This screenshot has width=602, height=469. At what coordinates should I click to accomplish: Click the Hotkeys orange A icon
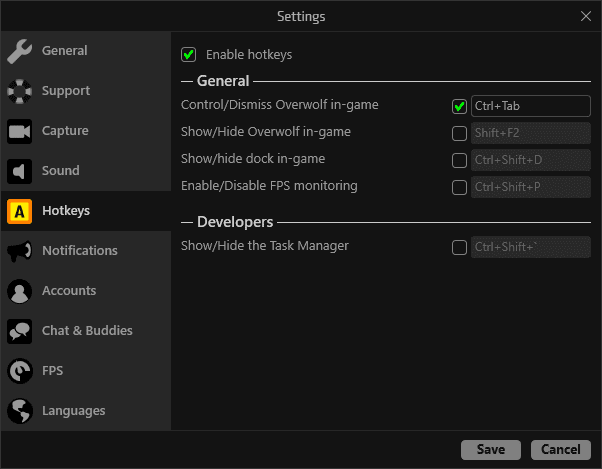(19, 211)
